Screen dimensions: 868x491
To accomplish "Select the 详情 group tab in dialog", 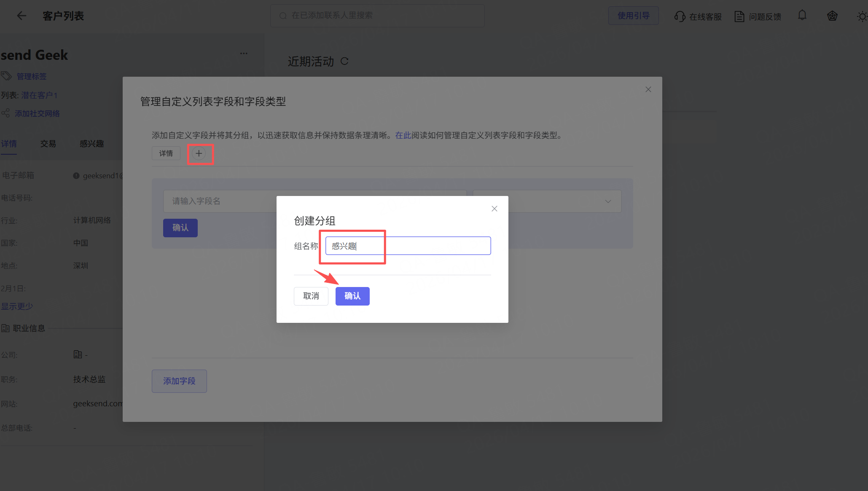I will [x=166, y=153].
